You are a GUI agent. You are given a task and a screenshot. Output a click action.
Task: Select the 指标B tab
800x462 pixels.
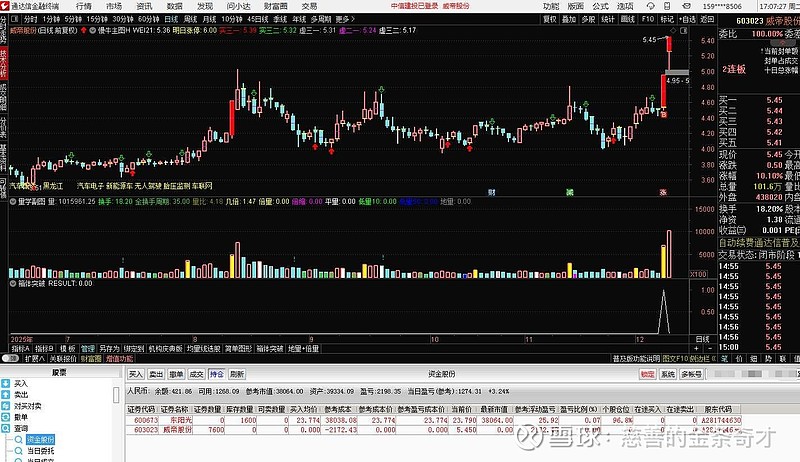(x=44, y=349)
